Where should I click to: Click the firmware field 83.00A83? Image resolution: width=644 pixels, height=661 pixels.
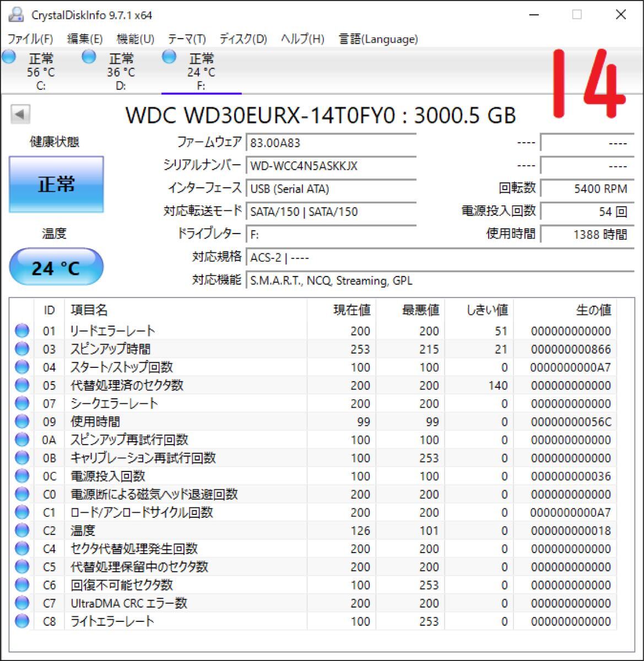click(331, 143)
